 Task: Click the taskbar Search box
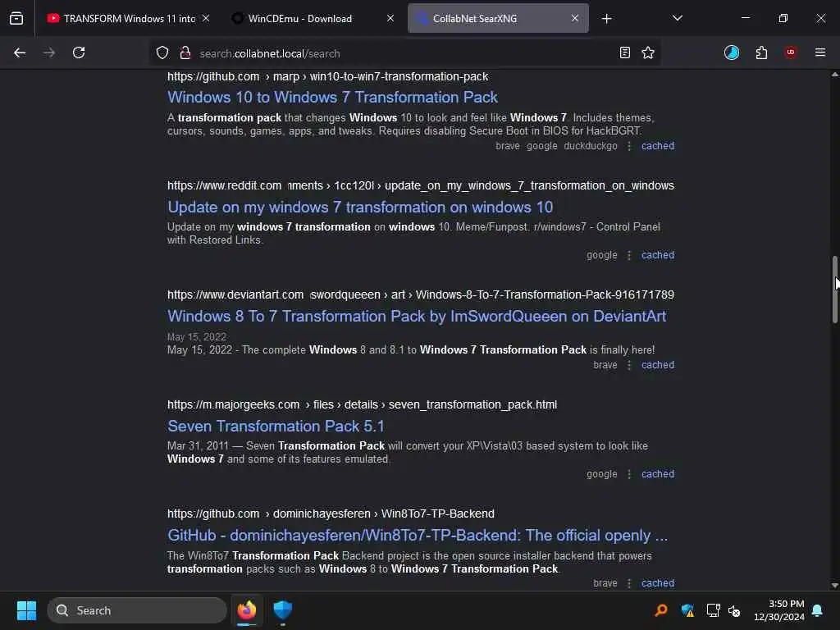137,610
